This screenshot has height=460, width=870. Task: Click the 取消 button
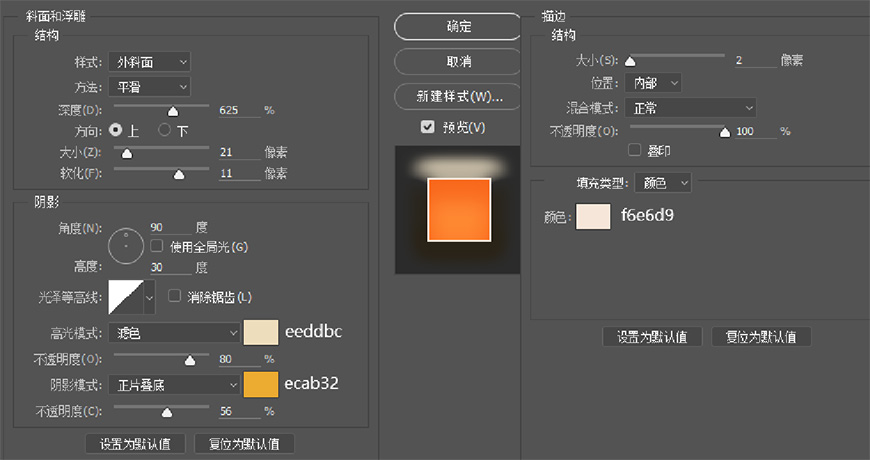tap(458, 62)
